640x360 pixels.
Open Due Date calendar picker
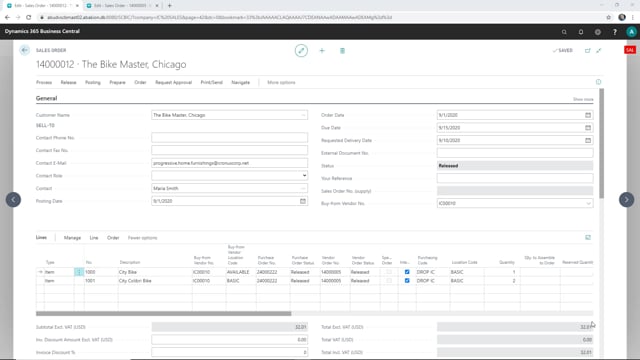tap(588, 128)
